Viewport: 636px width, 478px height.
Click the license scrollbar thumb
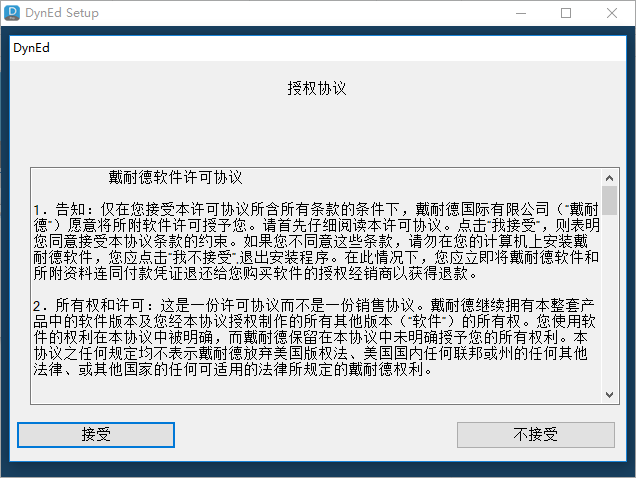609,200
